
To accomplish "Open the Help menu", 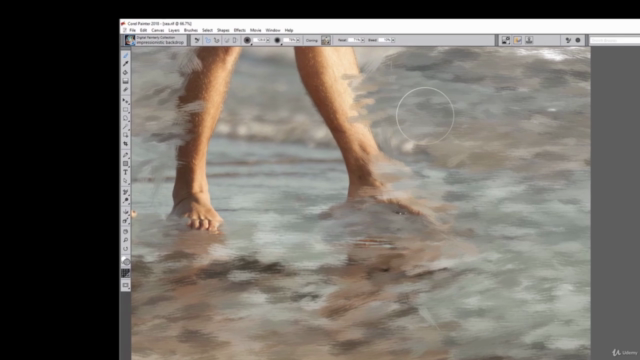I will (x=289, y=30).
